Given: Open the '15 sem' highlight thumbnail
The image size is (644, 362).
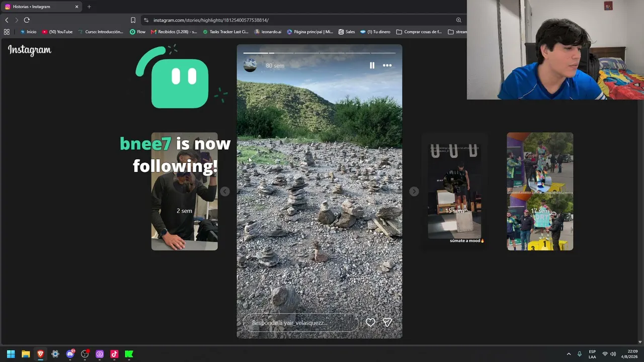Looking at the screenshot, I should (x=455, y=191).
